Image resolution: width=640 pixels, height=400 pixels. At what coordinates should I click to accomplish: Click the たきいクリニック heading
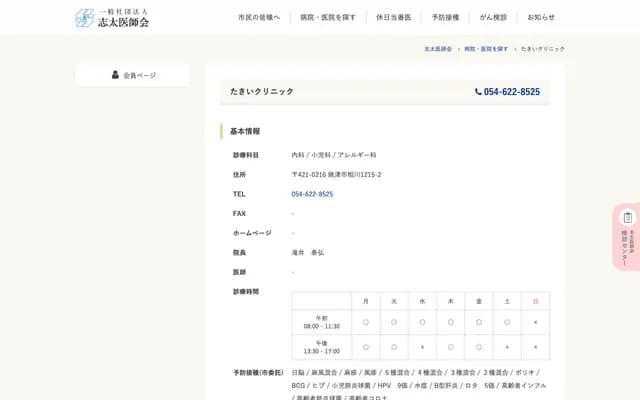(262, 92)
